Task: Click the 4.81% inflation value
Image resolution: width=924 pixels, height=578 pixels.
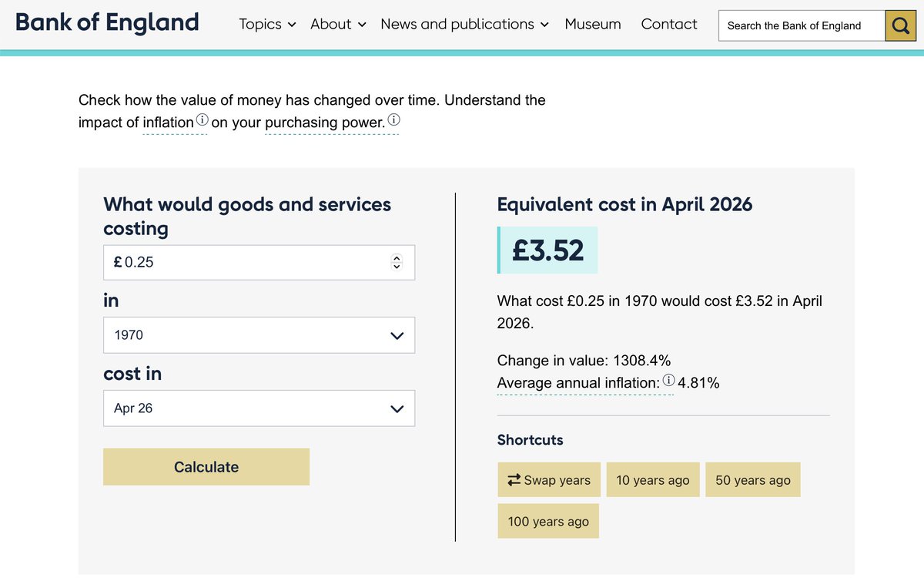Action: pyautogui.click(x=698, y=383)
